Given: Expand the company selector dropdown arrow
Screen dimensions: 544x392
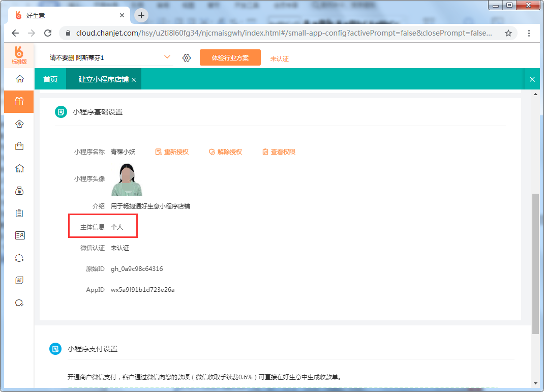Looking at the screenshot, I should tap(167, 57).
